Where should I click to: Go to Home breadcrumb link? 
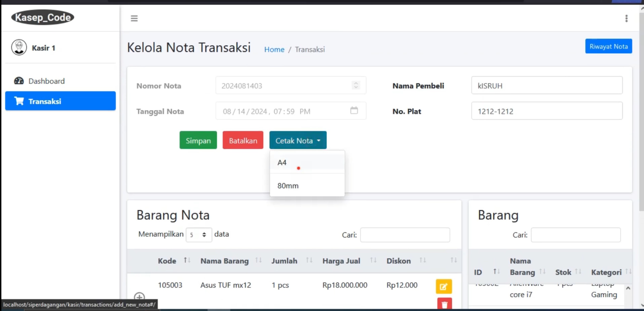tap(274, 49)
